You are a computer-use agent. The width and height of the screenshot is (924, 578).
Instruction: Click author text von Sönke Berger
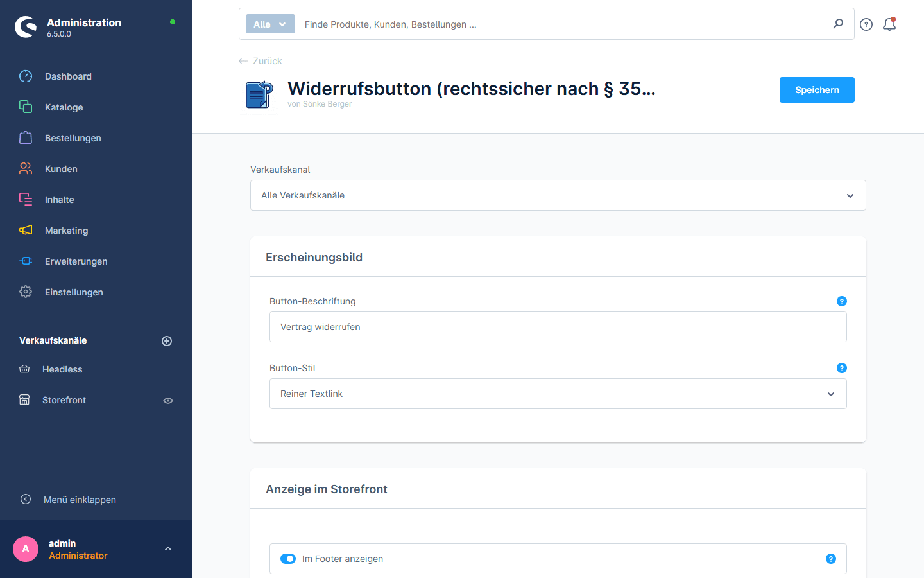click(x=320, y=104)
